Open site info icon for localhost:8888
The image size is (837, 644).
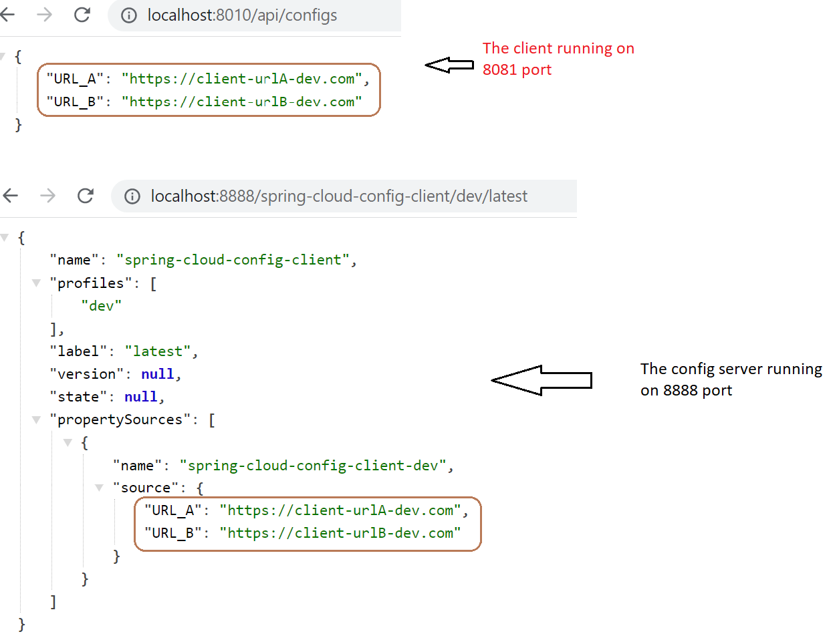tap(132, 196)
